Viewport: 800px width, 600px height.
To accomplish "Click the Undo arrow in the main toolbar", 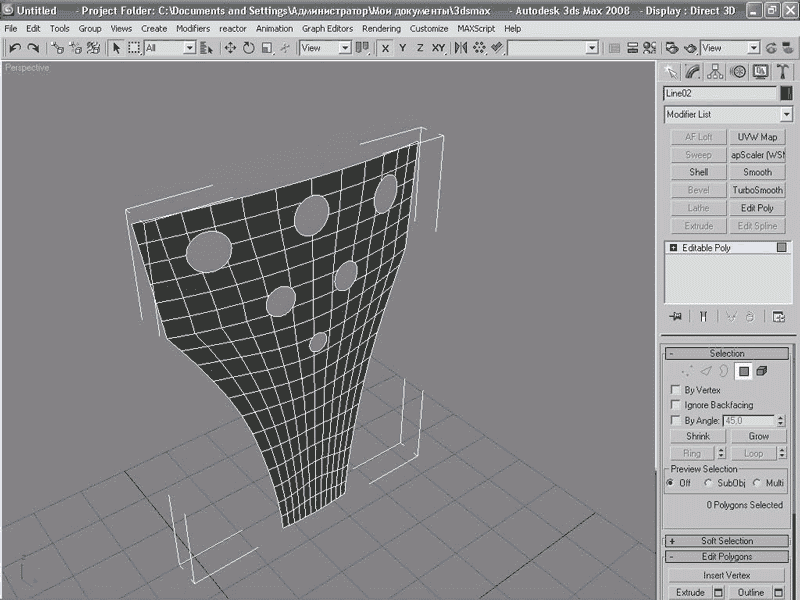I will tap(14, 48).
